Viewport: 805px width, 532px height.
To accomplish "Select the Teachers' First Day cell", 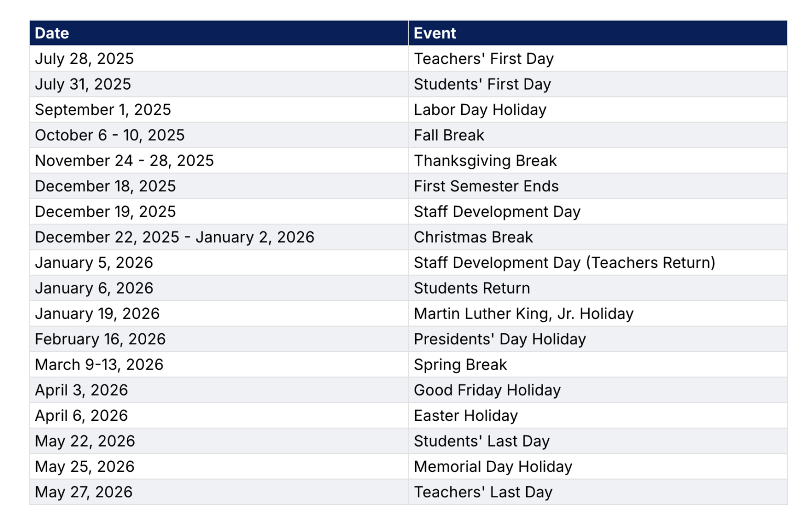I will point(598,59).
